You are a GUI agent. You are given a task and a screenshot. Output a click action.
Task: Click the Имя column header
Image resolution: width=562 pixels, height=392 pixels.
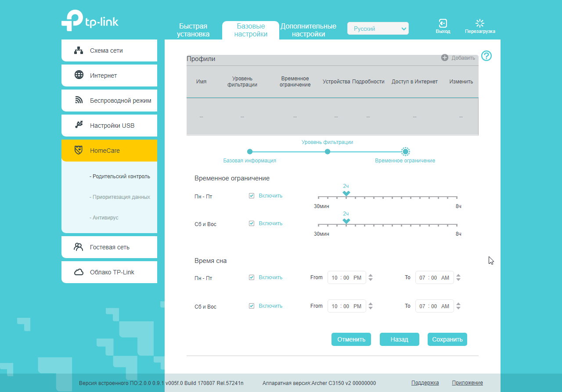point(202,82)
